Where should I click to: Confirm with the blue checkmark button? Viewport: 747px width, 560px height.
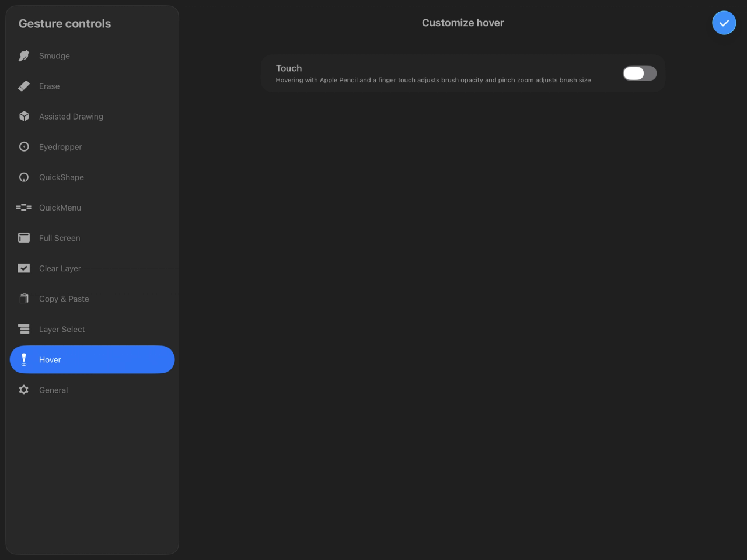click(724, 23)
